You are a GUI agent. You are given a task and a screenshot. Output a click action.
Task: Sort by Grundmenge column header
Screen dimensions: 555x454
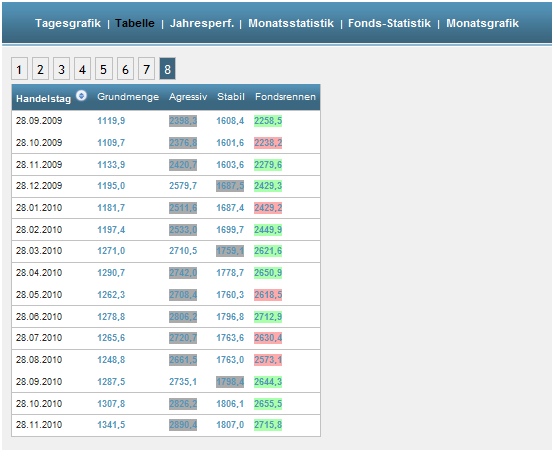[128, 97]
